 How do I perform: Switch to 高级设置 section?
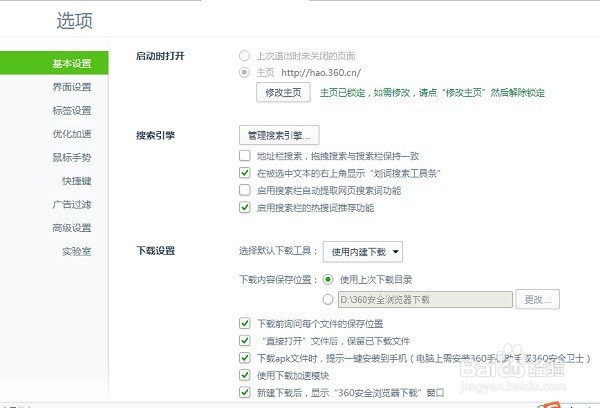(x=72, y=228)
